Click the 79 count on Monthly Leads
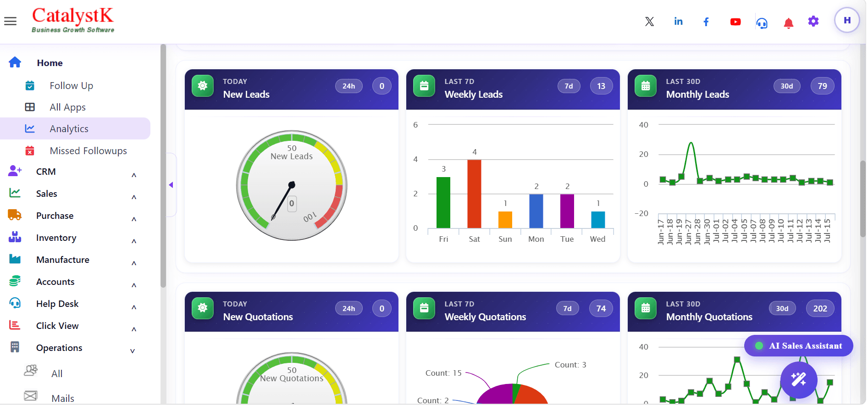 pyautogui.click(x=822, y=86)
